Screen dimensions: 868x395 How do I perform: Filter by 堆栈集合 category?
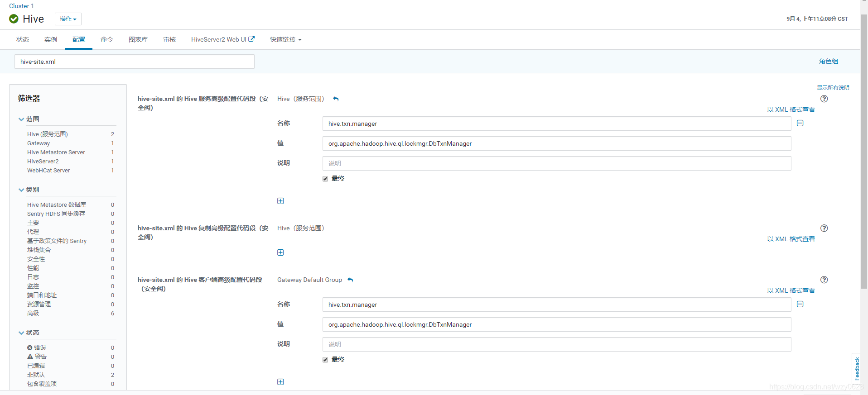coord(39,250)
